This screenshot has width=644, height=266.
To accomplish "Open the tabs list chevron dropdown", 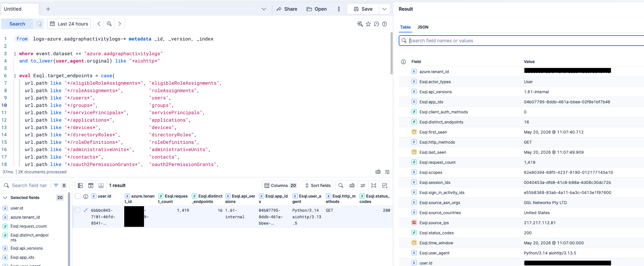I will click(x=264, y=9).
